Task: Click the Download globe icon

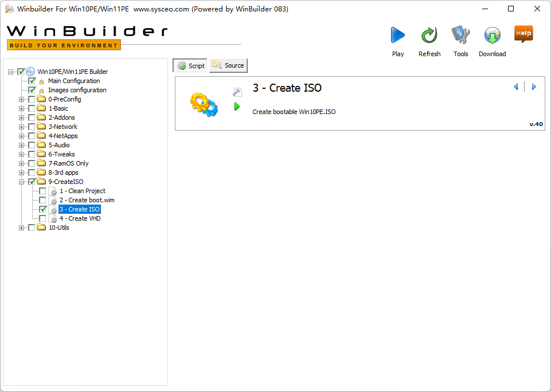Action: [493, 35]
